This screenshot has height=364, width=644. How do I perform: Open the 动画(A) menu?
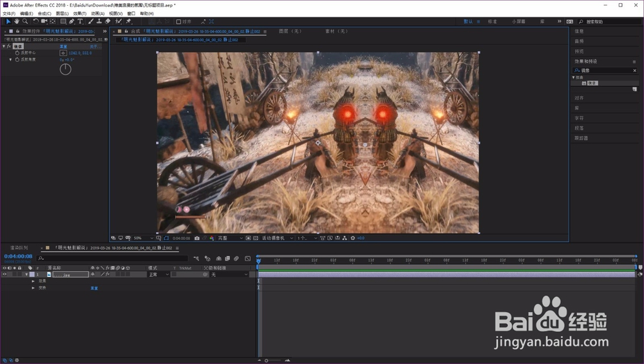point(98,14)
